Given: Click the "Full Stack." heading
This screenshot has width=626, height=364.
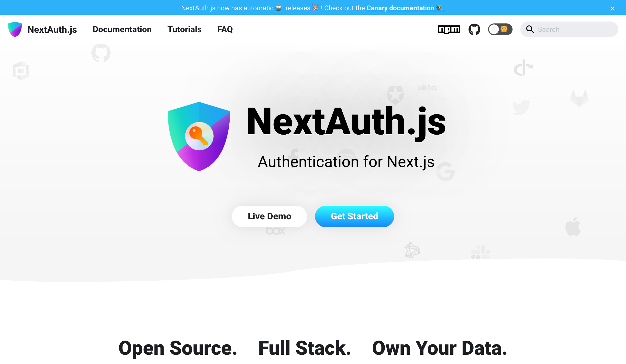Looking at the screenshot, I should (x=304, y=348).
